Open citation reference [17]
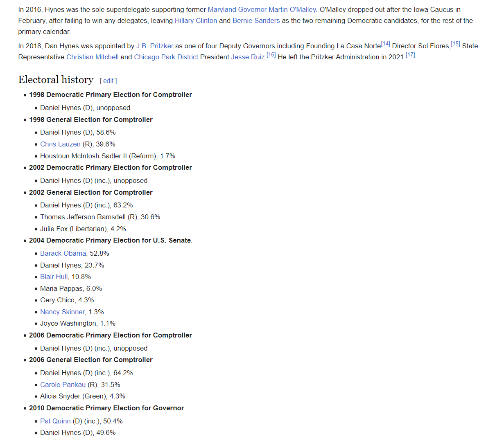Viewport: 504px width, 441px height. click(410, 55)
